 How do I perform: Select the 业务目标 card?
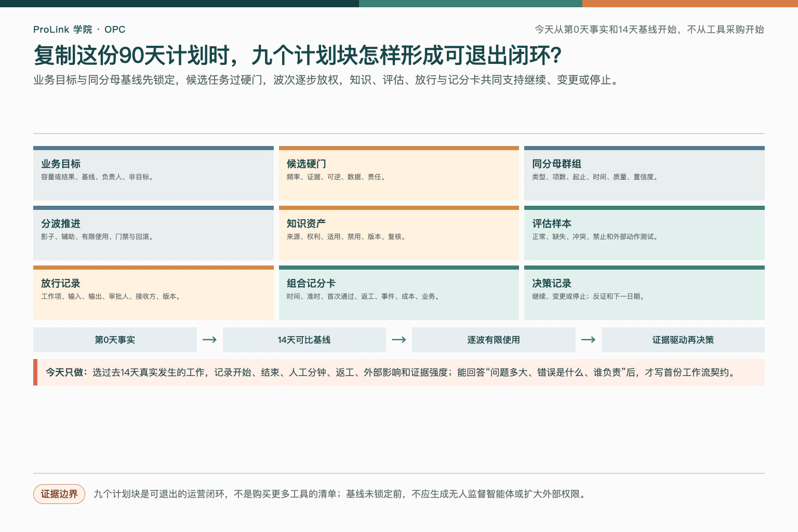[153, 174]
